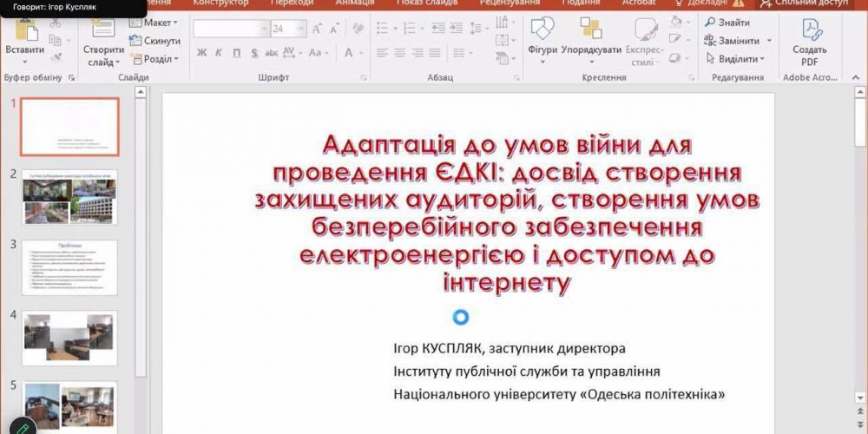Toggle Align Left paragraph alignment
Viewport: 868px width, 434px height.
[x=382, y=53]
